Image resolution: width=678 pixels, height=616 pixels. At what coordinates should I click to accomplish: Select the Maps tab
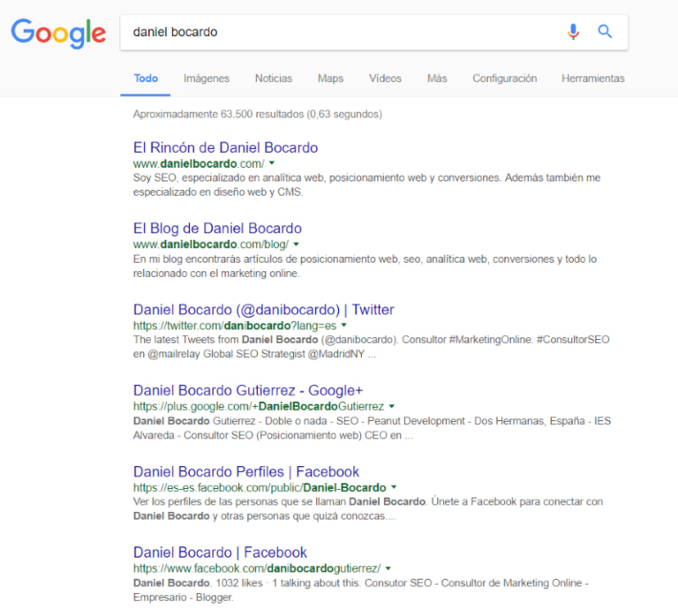[330, 79]
